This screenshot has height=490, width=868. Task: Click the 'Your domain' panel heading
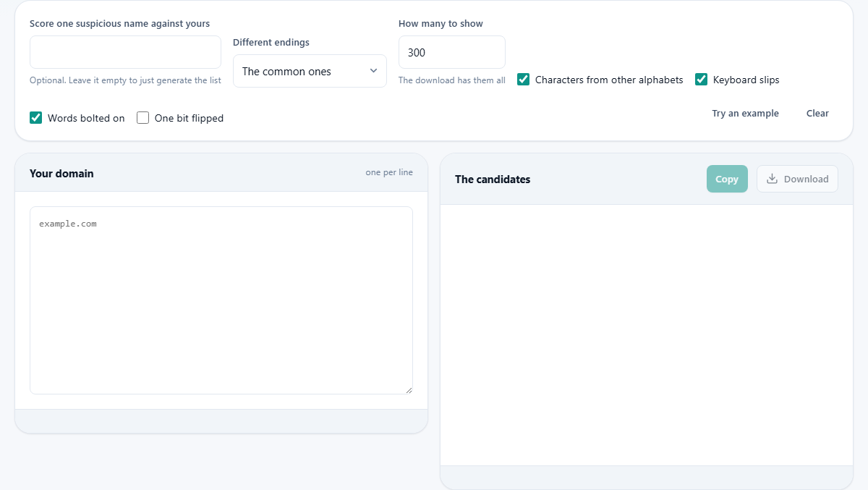(61, 174)
